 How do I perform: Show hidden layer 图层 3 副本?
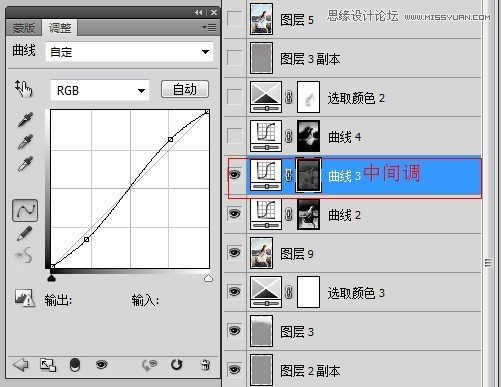(235, 58)
